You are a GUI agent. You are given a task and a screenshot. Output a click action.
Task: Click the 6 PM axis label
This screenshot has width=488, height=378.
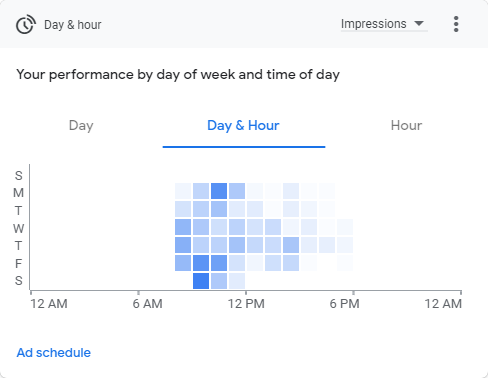[x=344, y=304]
